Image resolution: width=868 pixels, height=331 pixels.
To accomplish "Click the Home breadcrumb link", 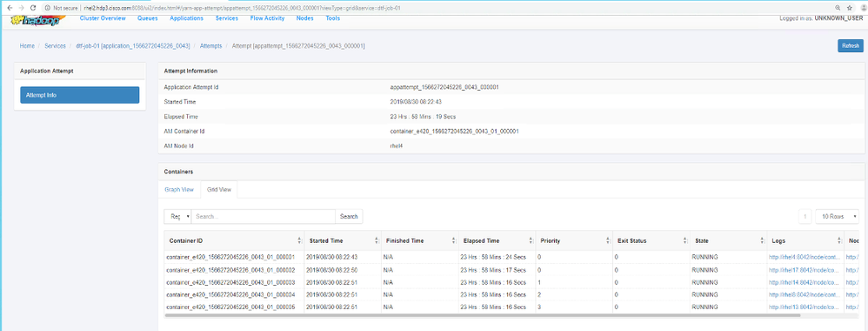I will (27, 46).
